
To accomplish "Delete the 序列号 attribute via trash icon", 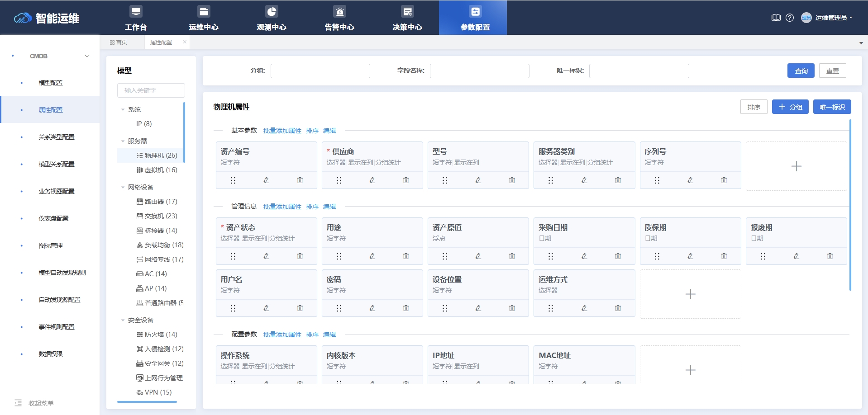I will coord(724,180).
